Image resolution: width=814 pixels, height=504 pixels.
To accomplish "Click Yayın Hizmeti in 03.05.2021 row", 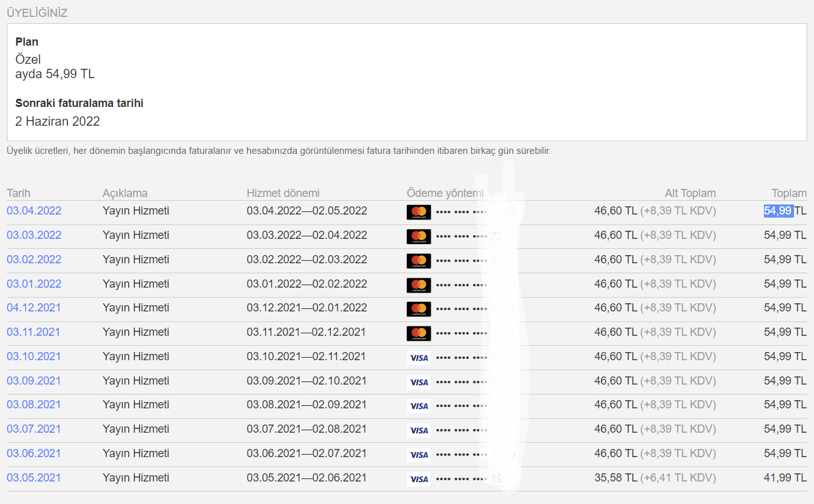I will pos(136,478).
